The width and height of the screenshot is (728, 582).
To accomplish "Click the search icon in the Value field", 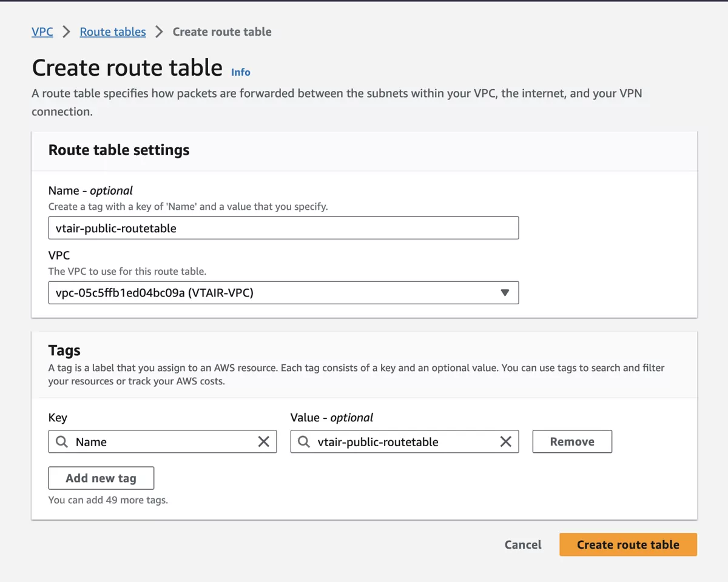I will click(303, 441).
